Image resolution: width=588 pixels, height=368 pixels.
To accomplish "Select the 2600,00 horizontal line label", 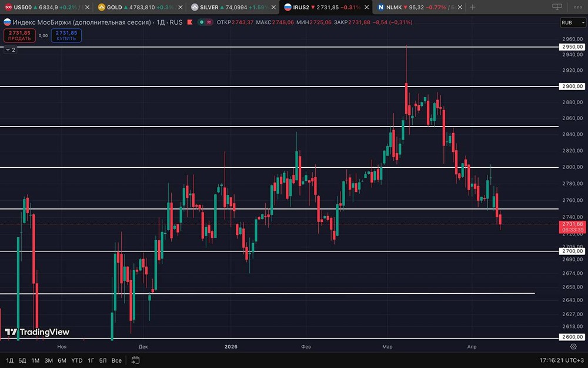I will pyautogui.click(x=572, y=337).
